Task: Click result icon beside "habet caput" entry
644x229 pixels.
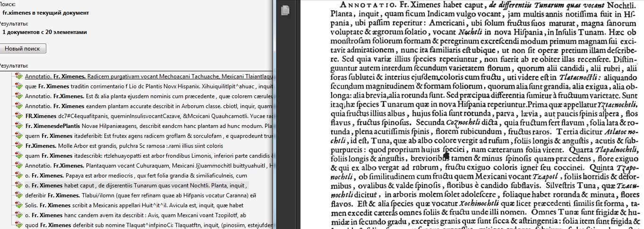Action: (x=19, y=185)
